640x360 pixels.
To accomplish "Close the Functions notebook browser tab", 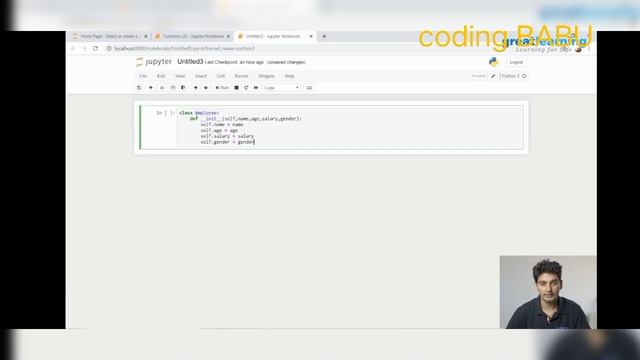I will click(x=229, y=36).
